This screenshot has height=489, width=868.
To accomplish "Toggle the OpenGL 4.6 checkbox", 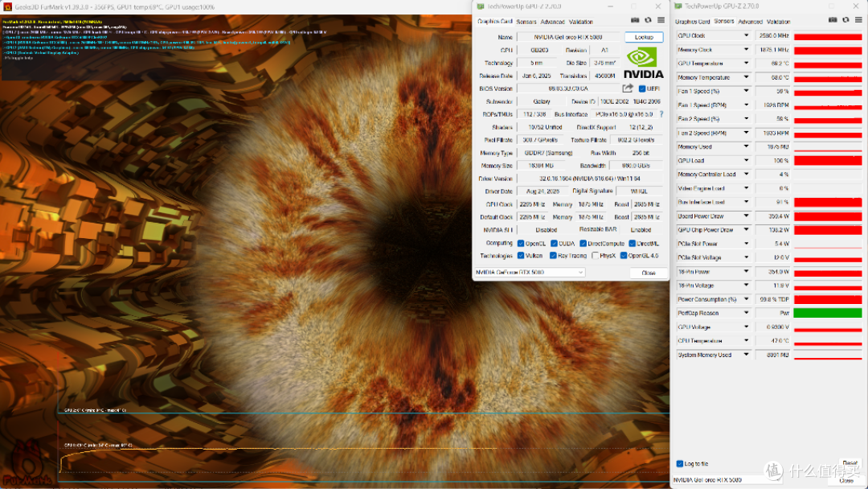I will pos(624,255).
